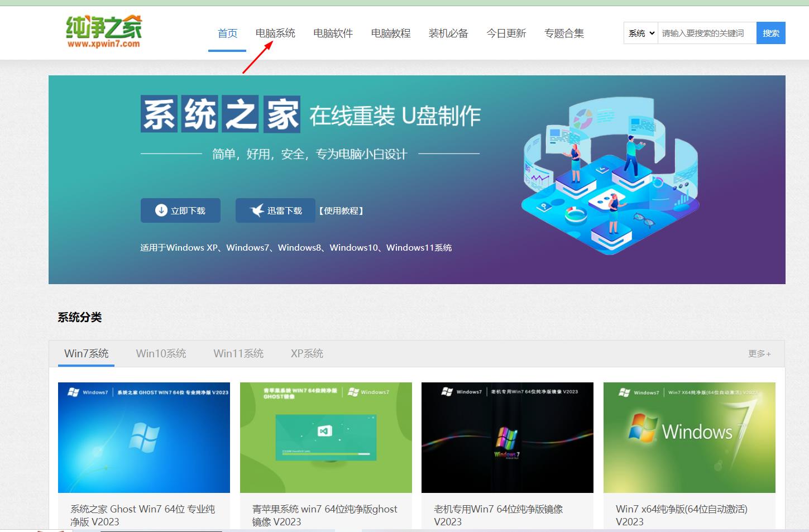Click the 立即下载 button
This screenshot has height=532, width=809.
180,210
